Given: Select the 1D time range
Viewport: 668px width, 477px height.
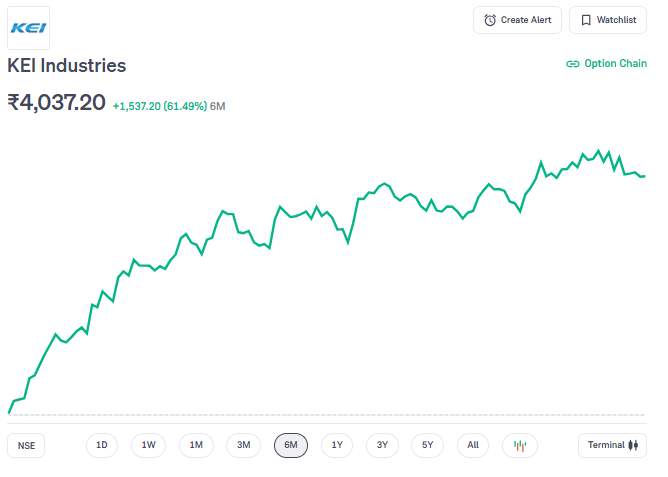Looking at the screenshot, I should 102,445.
